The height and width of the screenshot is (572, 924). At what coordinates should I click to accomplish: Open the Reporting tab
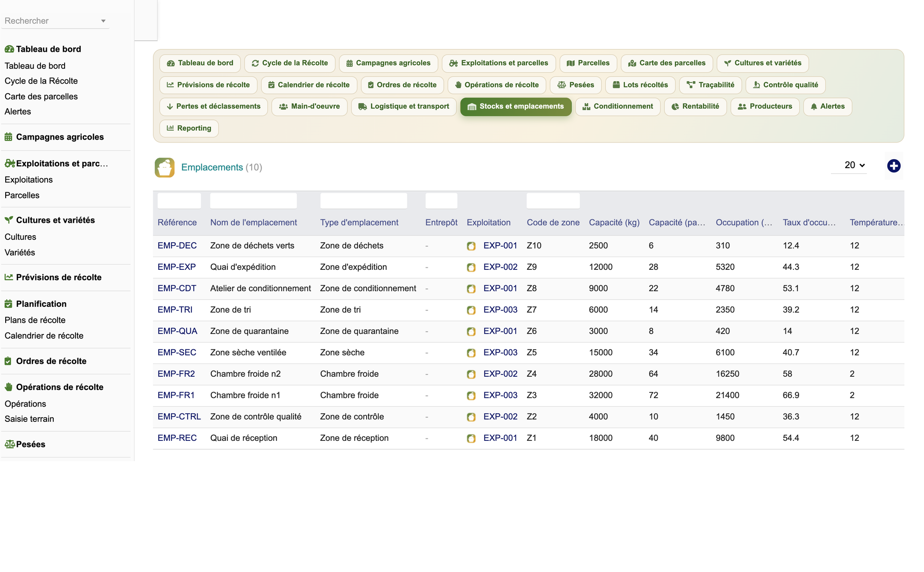(189, 128)
